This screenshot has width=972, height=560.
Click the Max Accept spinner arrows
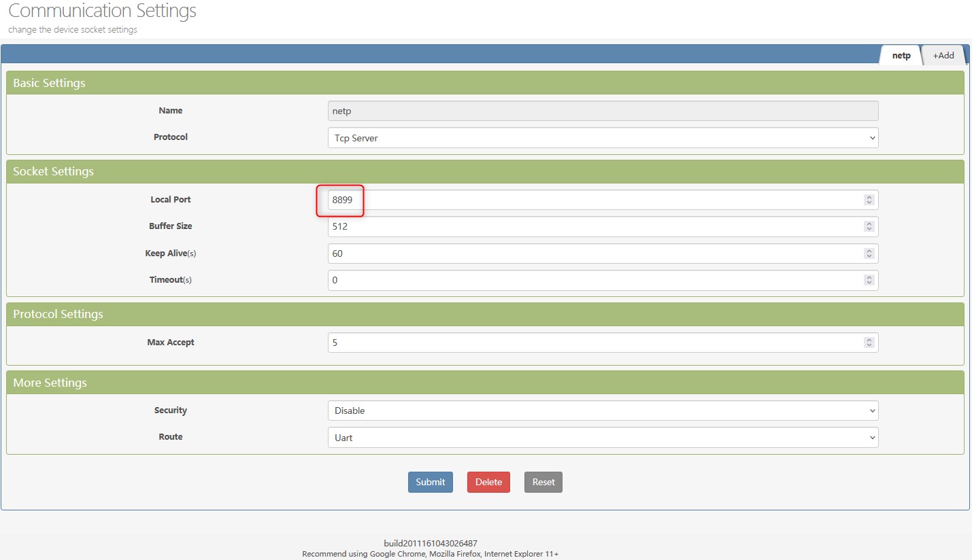(x=869, y=343)
